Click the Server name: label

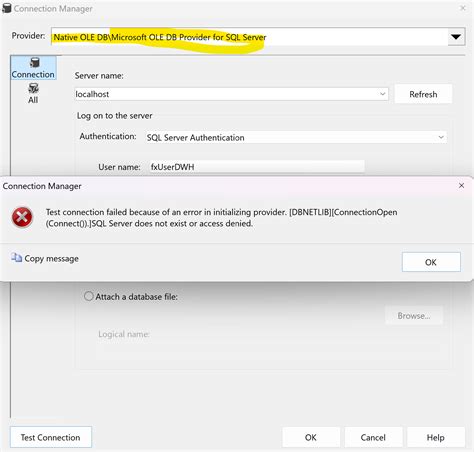pos(99,76)
